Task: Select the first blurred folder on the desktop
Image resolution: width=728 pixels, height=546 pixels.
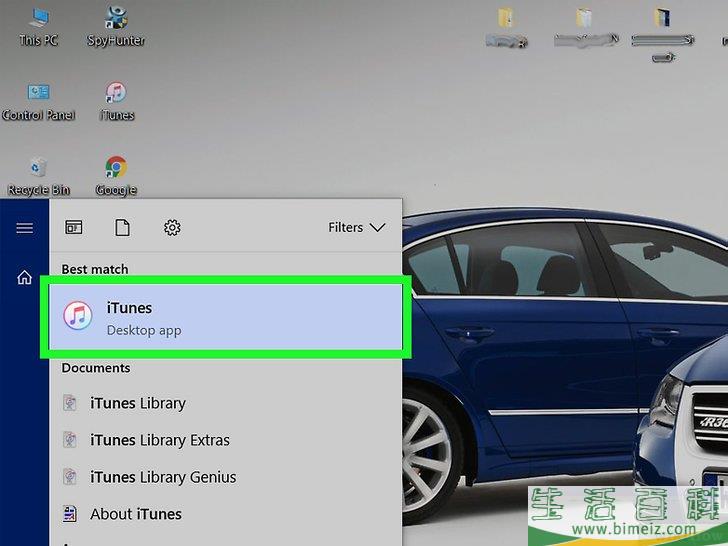Action: 506,28
